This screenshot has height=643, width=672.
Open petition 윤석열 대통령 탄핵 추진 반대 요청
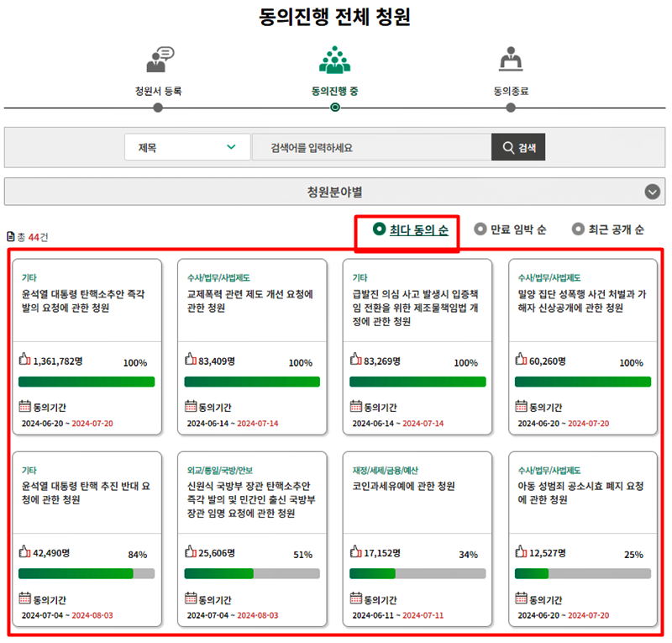click(86, 493)
